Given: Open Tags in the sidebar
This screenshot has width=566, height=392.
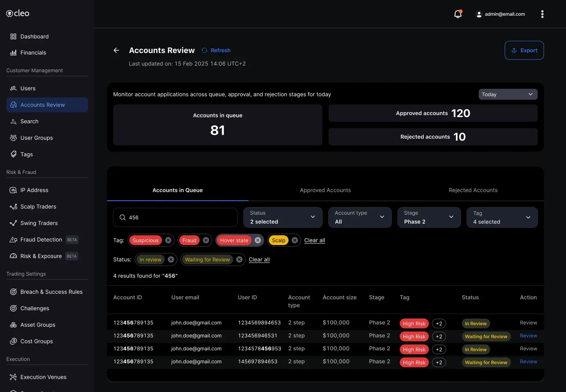Looking at the screenshot, I should tap(47, 154).
